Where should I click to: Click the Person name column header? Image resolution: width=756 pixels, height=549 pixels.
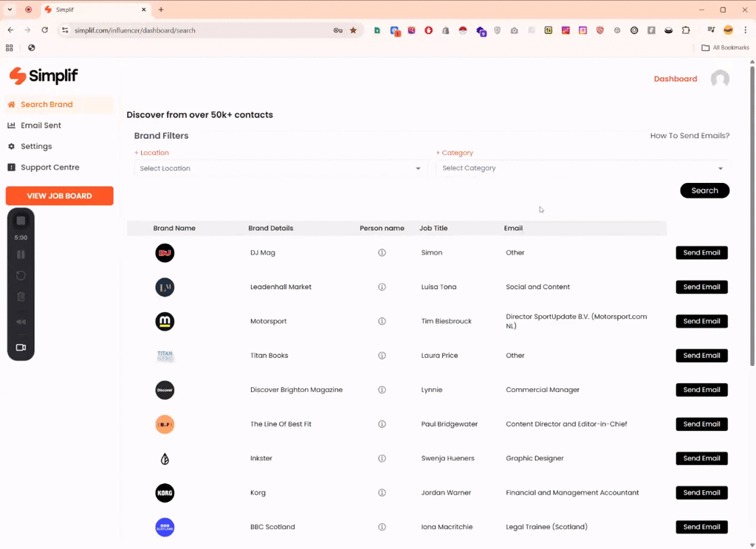click(x=382, y=229)
